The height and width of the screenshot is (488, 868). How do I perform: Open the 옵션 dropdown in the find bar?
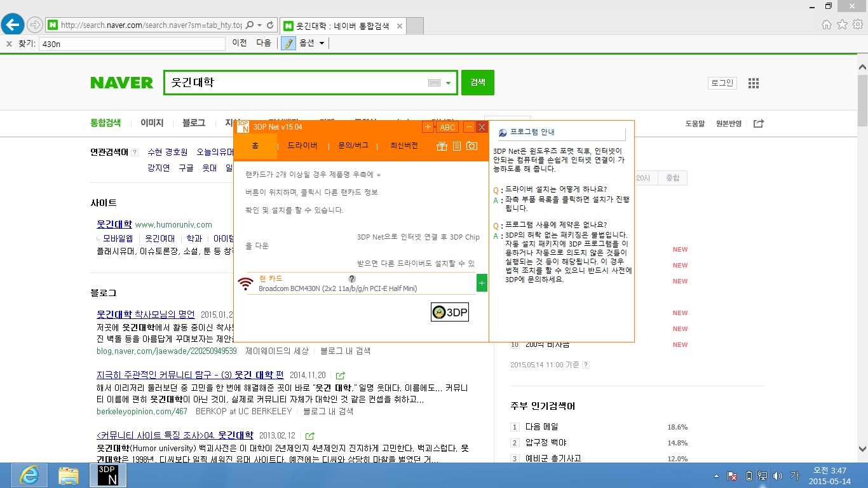click(312, 43)
